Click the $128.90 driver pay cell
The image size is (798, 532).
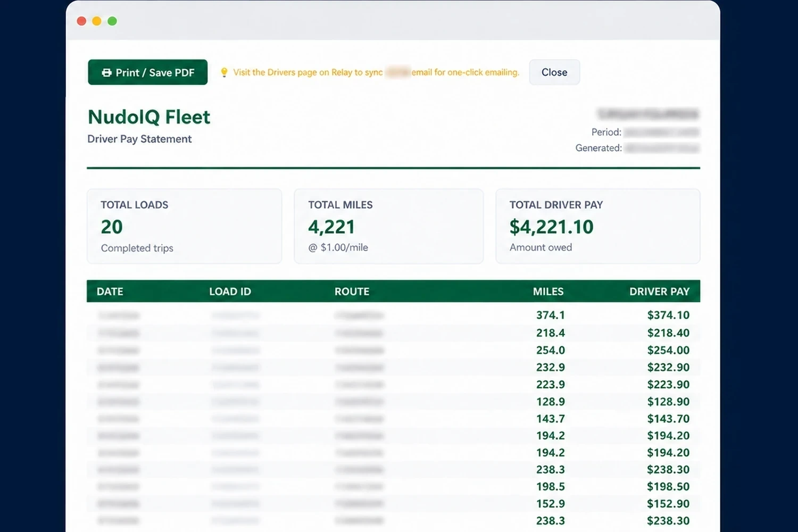[x=668, y=402]
